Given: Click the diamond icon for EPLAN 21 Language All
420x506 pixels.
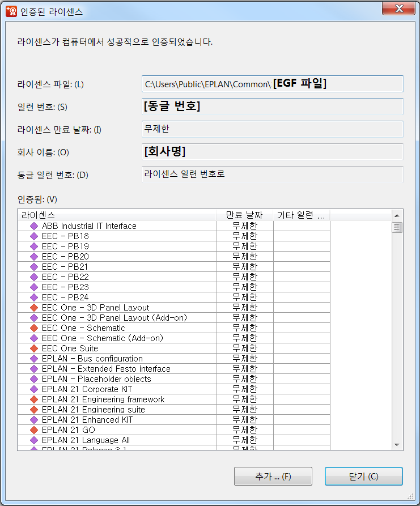Looking at the screenshot, I should (34, 440).
